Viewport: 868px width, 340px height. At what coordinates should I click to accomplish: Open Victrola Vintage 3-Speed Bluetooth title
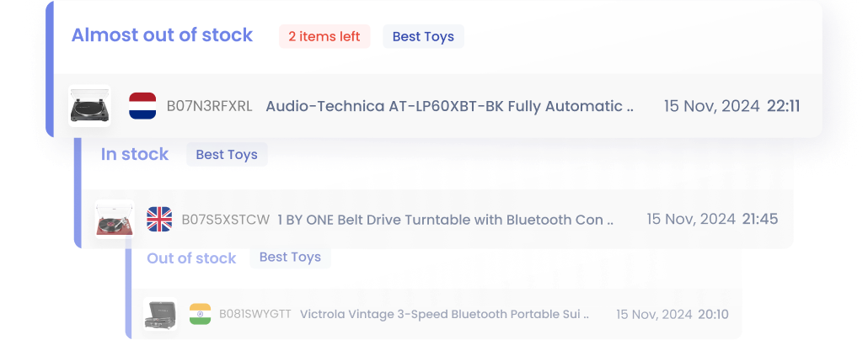[x=444, y=314]
